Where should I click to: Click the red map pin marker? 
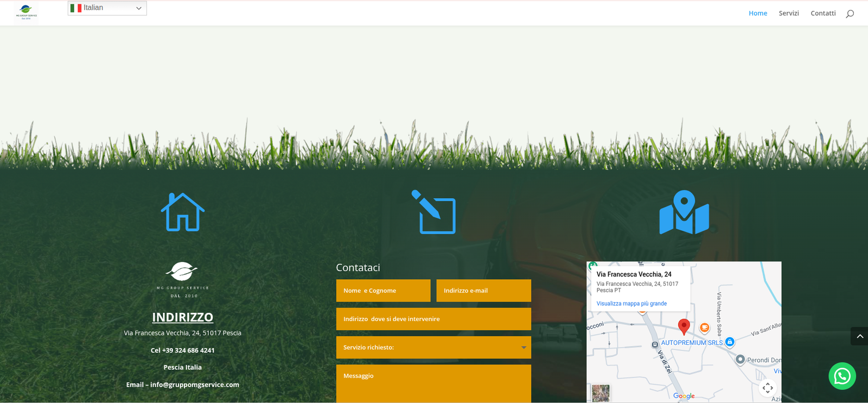pos(684,326)
